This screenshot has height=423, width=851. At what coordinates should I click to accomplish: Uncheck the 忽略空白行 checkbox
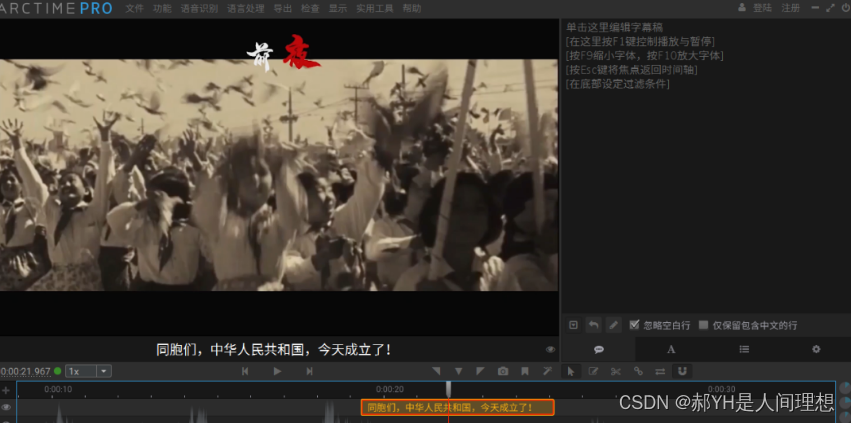pyautogui.click(x=634, y=325)
